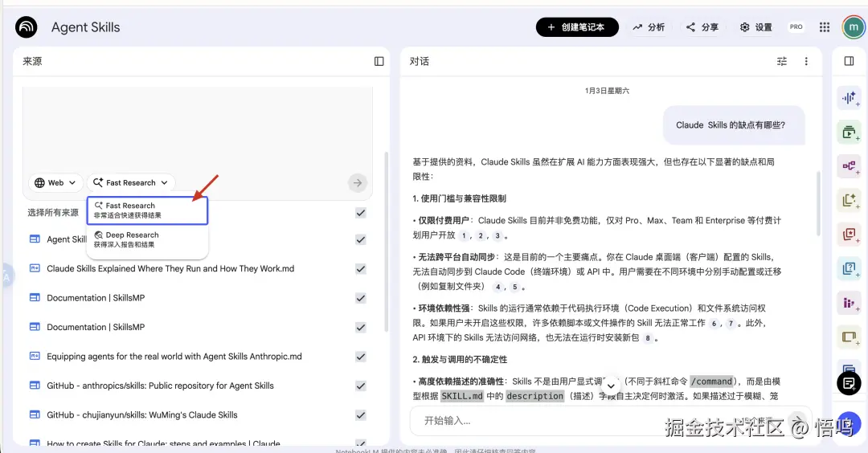The width and height of the screenshot is (868, 453).
Task: Submit the source search arrow button
Action: (x=358, y=182)
